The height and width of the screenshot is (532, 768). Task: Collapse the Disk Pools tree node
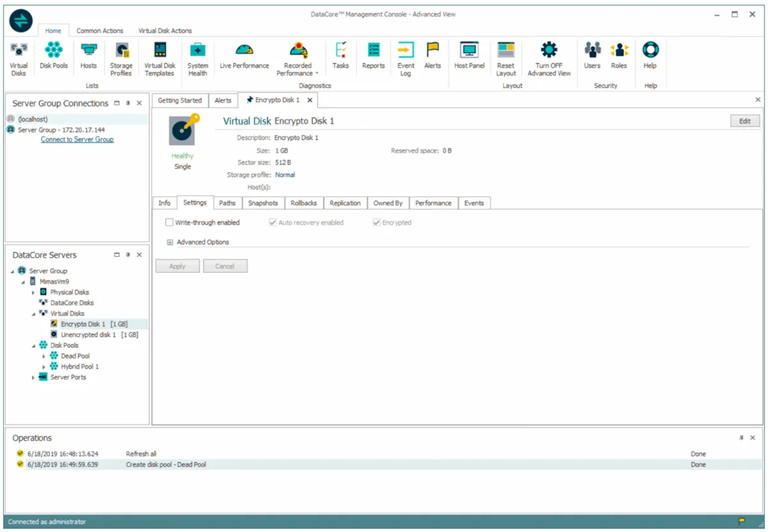(x=33, y=345)
